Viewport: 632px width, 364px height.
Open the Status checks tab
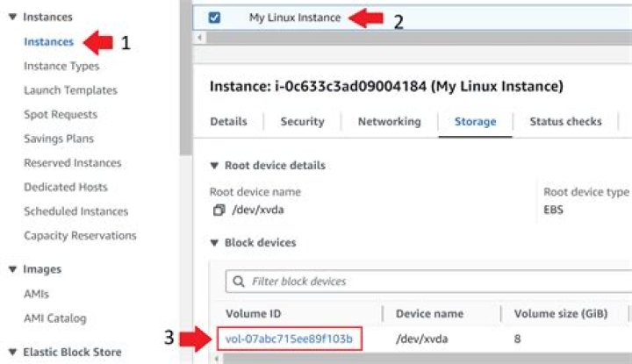[565, 122]
